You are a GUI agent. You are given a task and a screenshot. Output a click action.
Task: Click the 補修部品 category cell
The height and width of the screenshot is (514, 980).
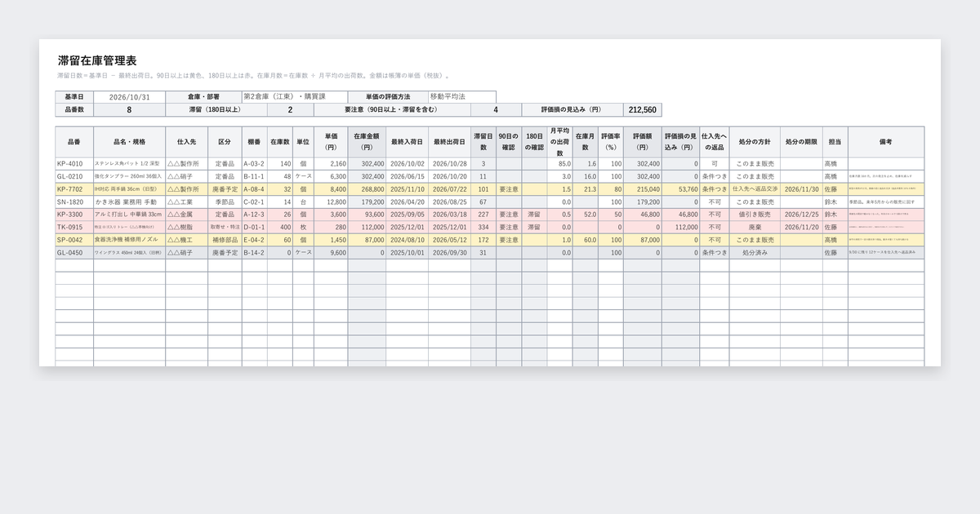coord(225,240)
